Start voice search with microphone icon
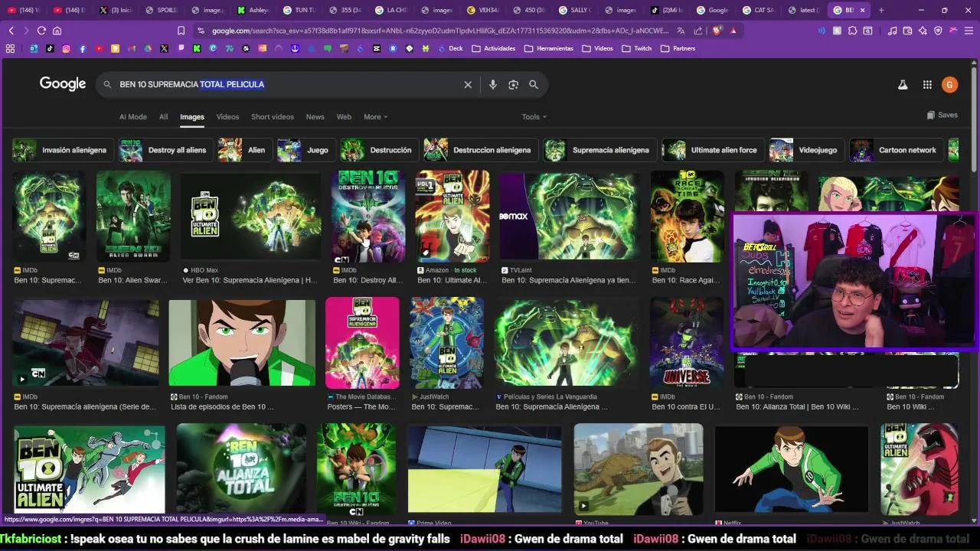Screen dimensions: 980x551 [493, 84]
